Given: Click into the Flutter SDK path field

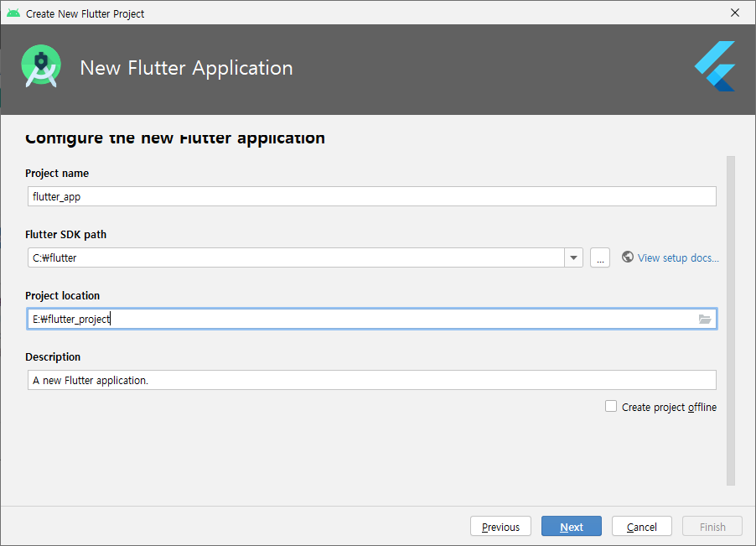Looking at the screenshot, I should pyautogui.click(x=296, y=257).
